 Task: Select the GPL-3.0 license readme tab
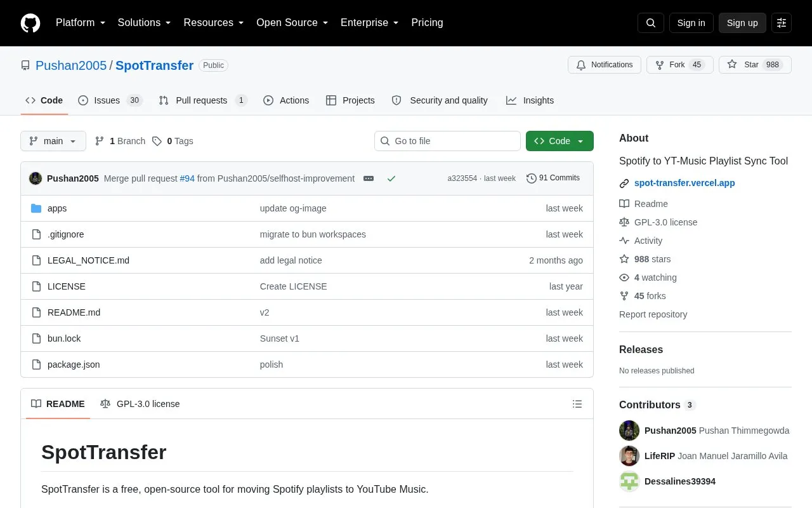(140, 404)
